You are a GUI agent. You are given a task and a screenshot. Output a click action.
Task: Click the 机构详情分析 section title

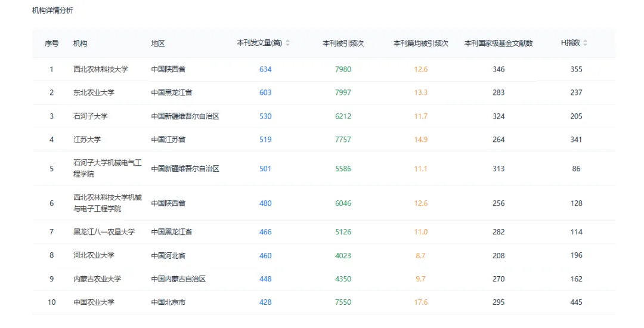(52, 11)
